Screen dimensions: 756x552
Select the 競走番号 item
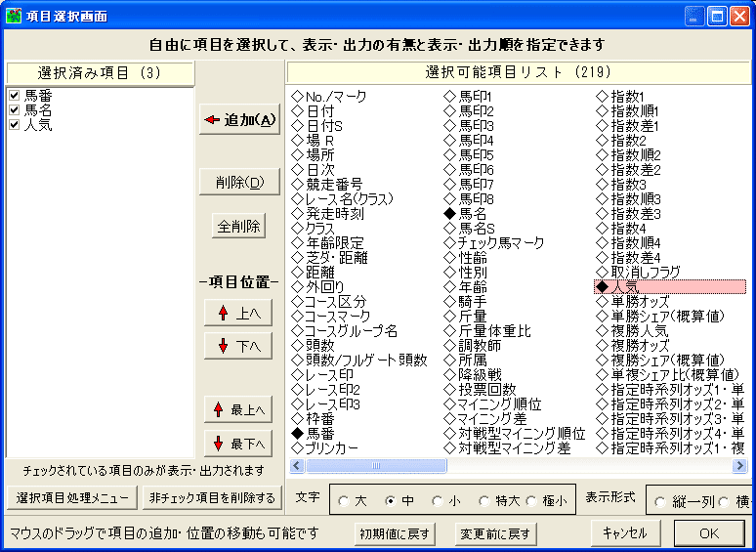click(x=327, y=184)
